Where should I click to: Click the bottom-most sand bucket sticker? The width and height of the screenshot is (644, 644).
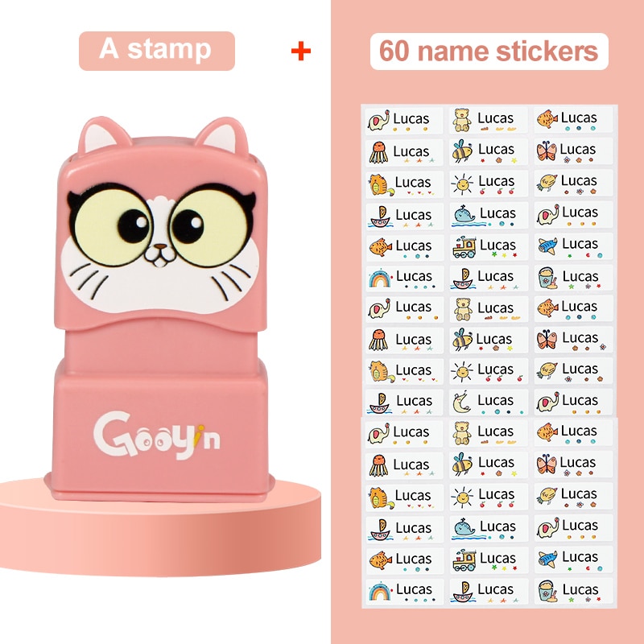point(573,591)
